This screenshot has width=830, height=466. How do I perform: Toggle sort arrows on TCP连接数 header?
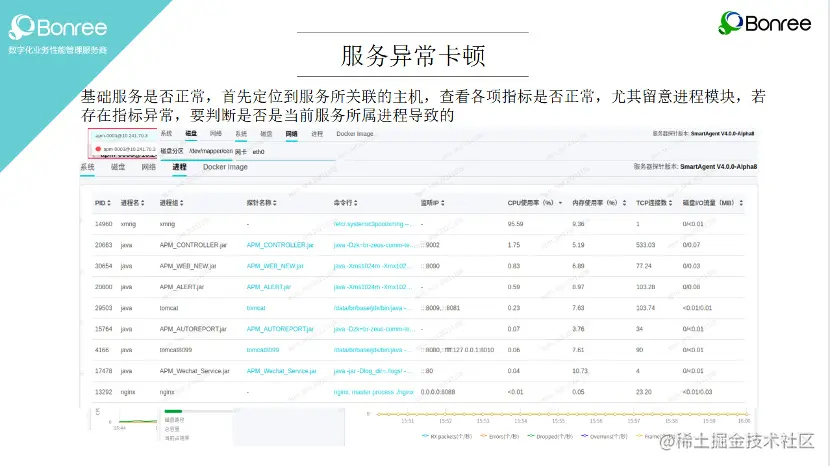pos(670,203)
